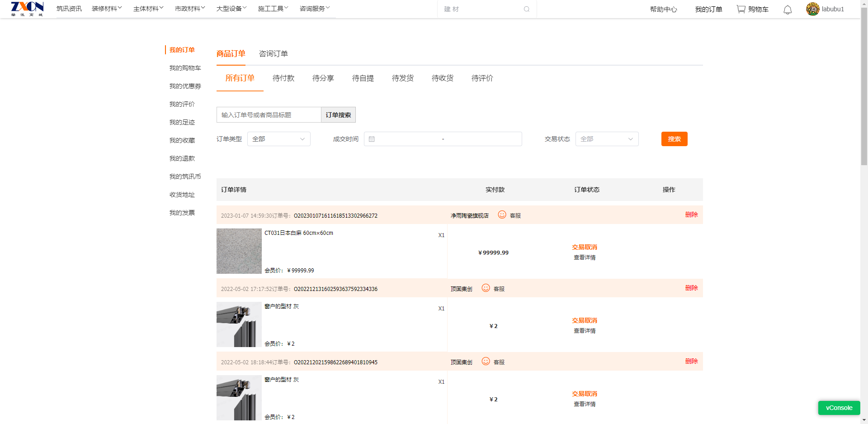Click order number O20230107161161851330296​6272
This screenshot has height=424, width=868.
(335, 215)
